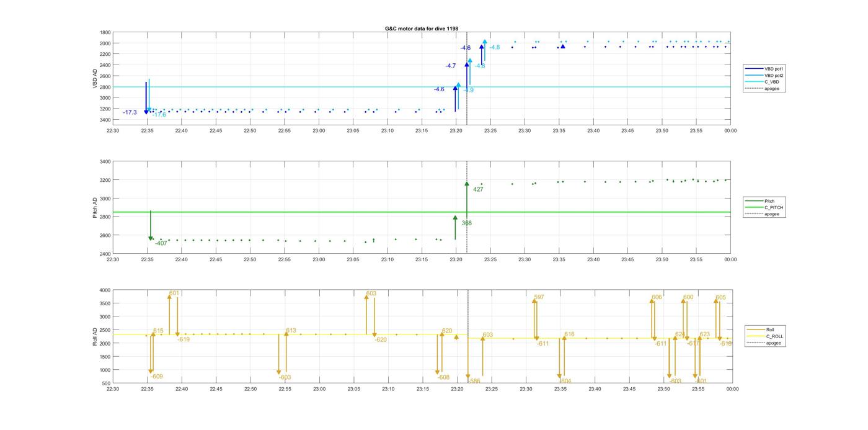
Task: Click the '613' roll data label
Action: point(291,331)
